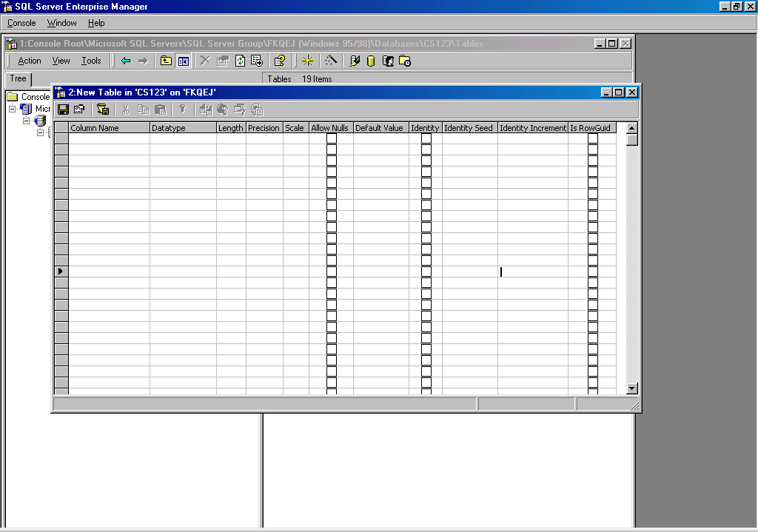Click the Default Value column header

(380, 127)
